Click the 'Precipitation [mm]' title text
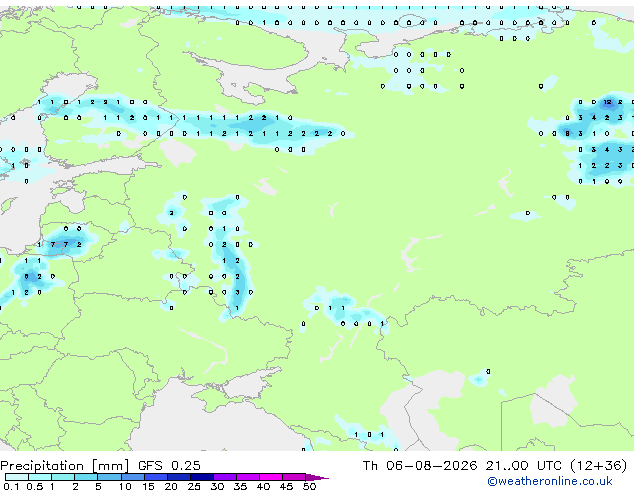634x490 pixels. click(65, 466)
